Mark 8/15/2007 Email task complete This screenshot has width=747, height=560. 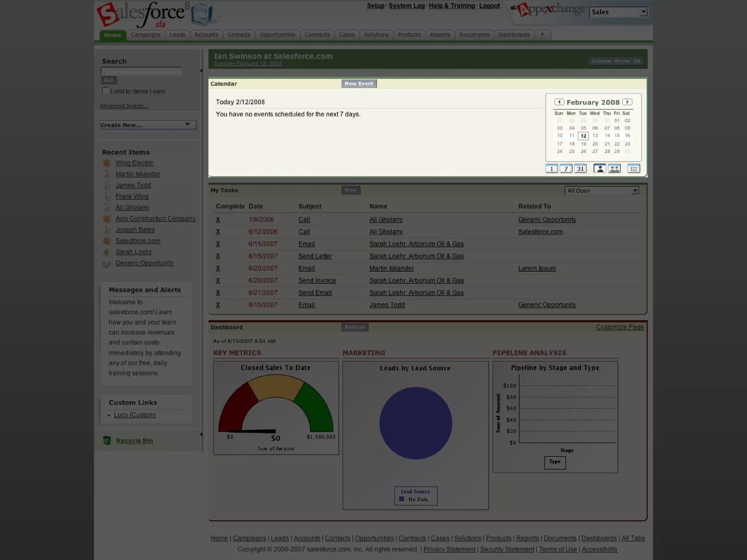pos(218,305)
